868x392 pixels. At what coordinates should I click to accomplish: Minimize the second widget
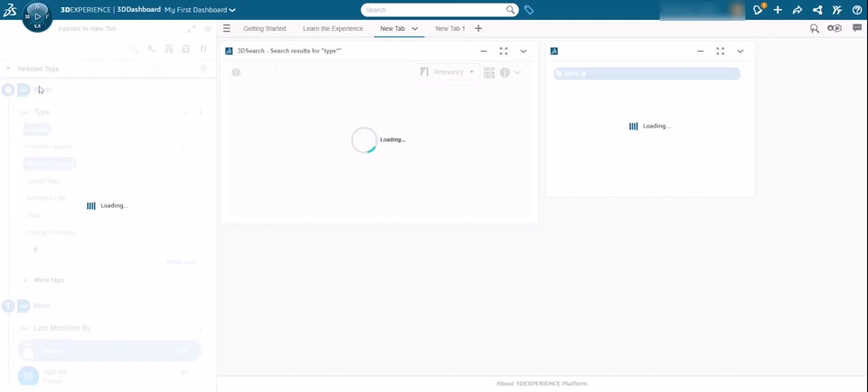pos(700,51)
